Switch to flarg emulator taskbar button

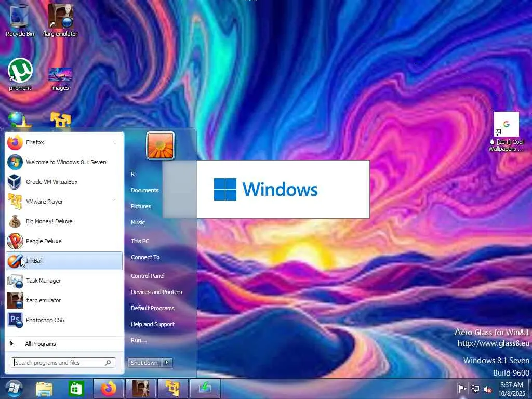click(x=140, y=389)
